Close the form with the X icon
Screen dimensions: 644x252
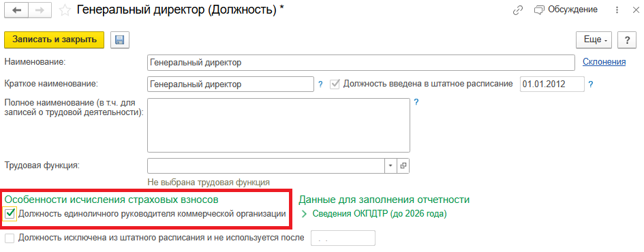coord(636,11)
